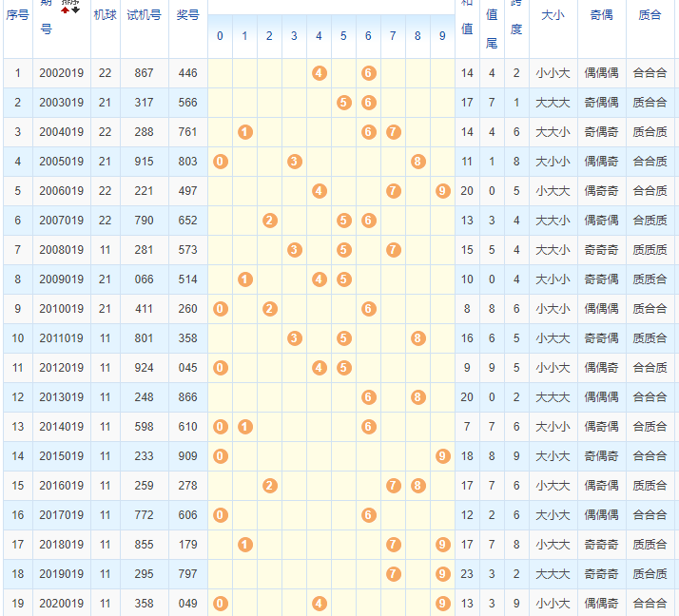Image resolution: width=679 pixels, height=616 pixels.
Task: Click orange ball 7 in row 2019019
Action: pyautogui.click(x=393, y=574)
